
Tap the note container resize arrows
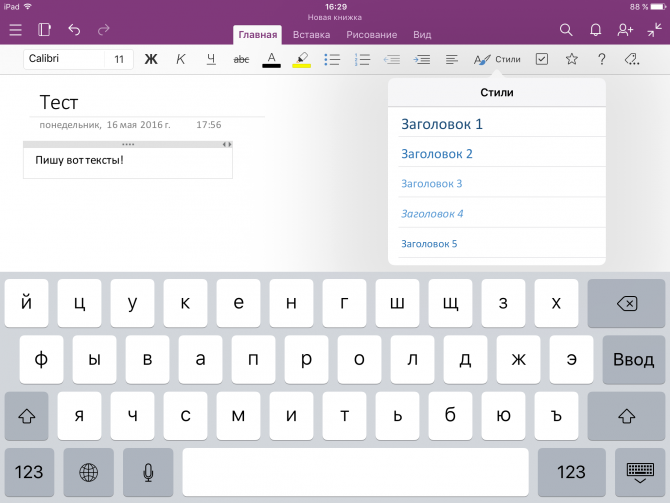[227, 144]
